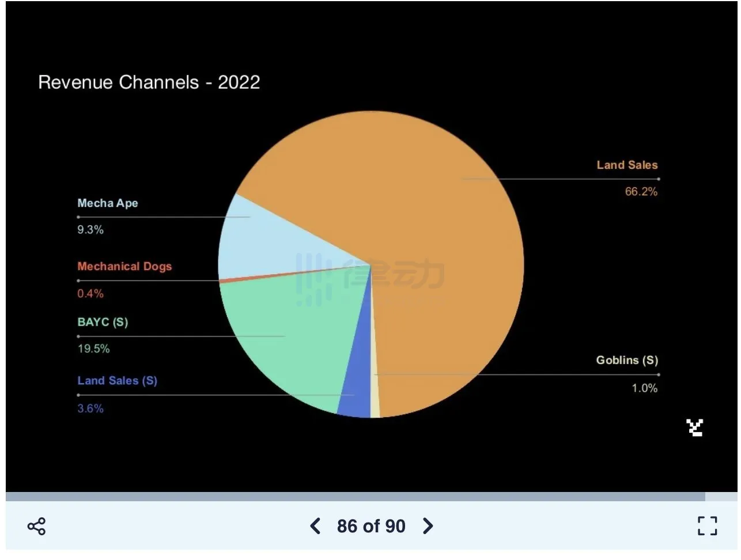This screenshot has height=560, width=741.
Task: Click the 66.2% percentage value
Action: [x=641, y=191]
